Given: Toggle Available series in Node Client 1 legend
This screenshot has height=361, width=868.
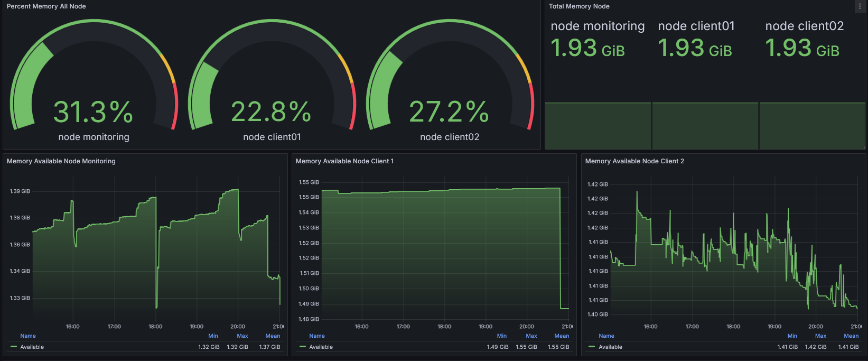Looking at the screenshot, I should click(x=321, y=347).
